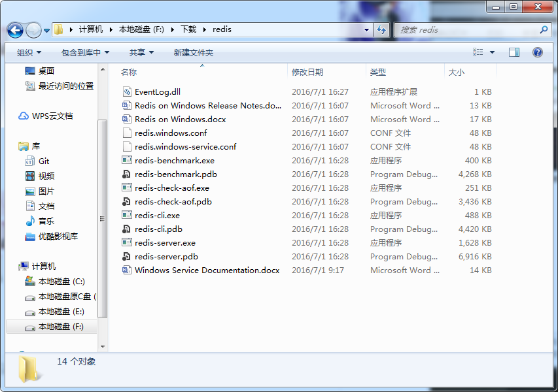Open the 视频 library

(x=46, y=176)
